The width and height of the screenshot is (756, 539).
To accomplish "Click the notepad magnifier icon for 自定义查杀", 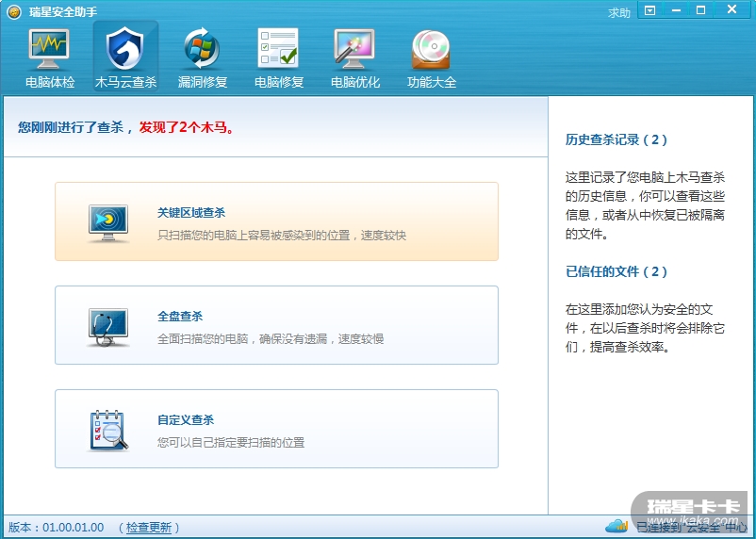I will (x=107, y=430).
